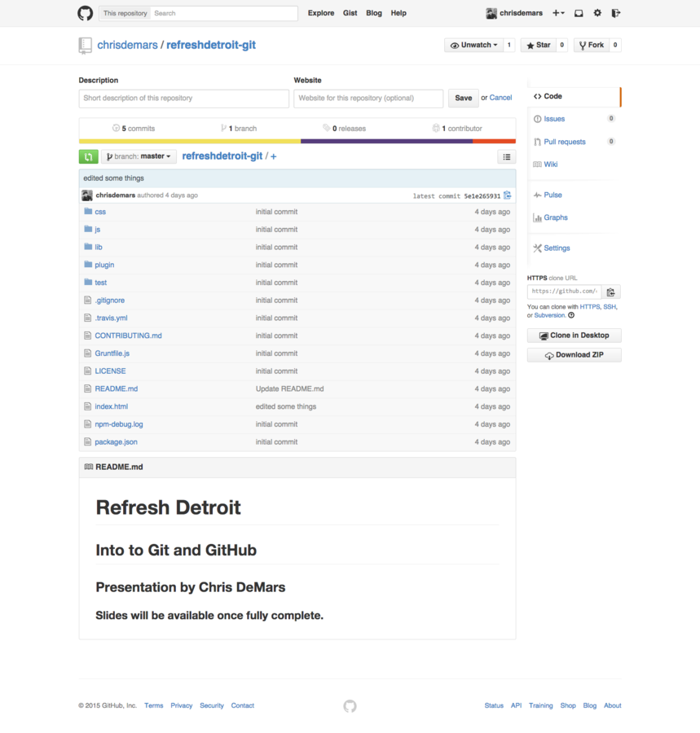Open the lib folder
700x733 pixels.
(x=99, y=248)
